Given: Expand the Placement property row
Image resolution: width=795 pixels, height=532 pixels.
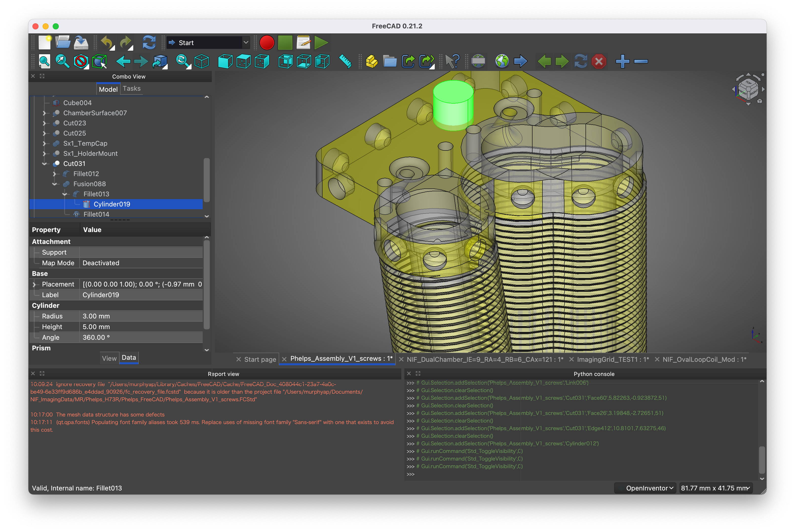Looking at the screenshot, I should click(34, 284).
